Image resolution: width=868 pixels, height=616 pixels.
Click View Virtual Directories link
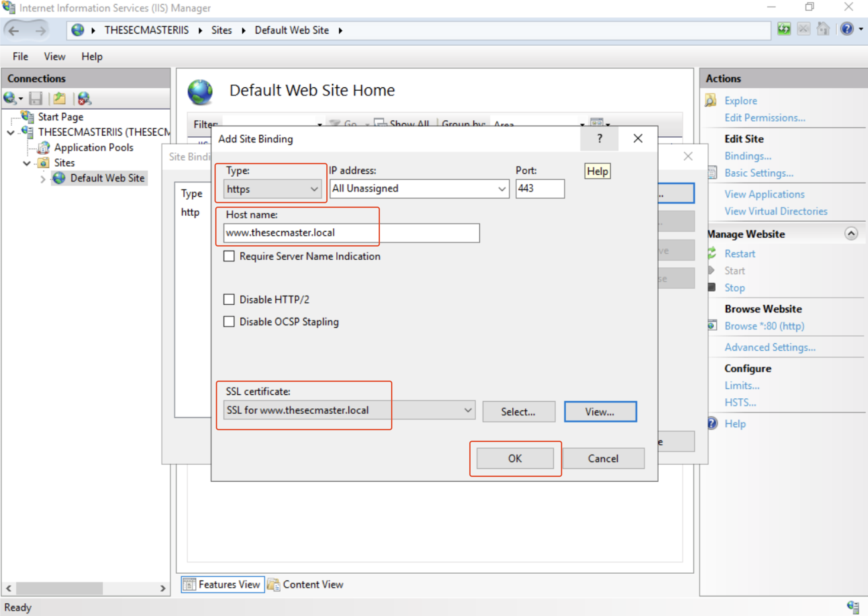[x=776, y=211]
